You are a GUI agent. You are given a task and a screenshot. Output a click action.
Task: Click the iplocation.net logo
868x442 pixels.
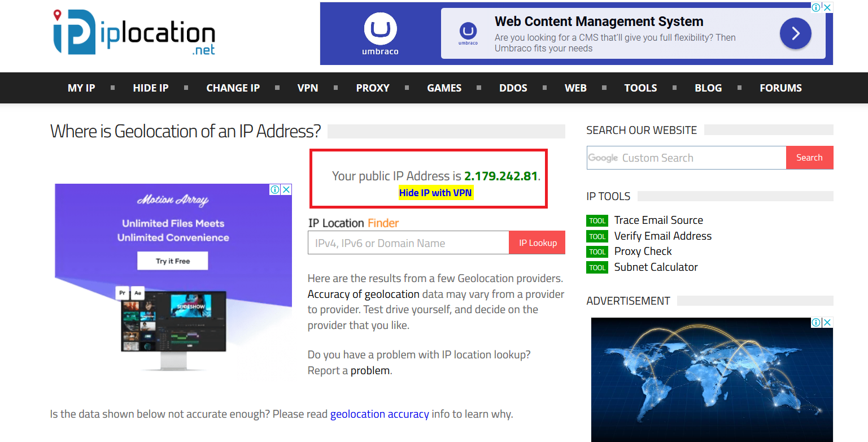pyautogui.click(x=134, y=32)
